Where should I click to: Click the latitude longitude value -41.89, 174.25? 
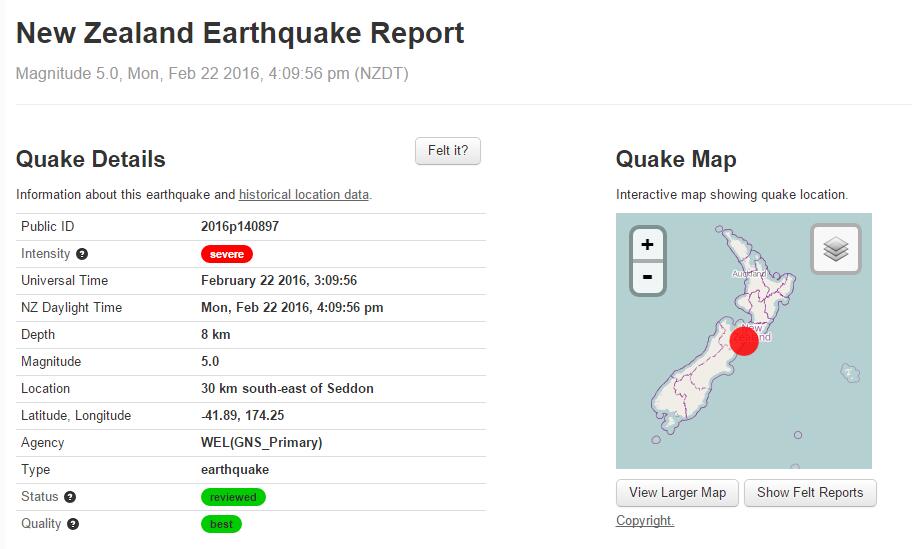(x=242, y=416)
